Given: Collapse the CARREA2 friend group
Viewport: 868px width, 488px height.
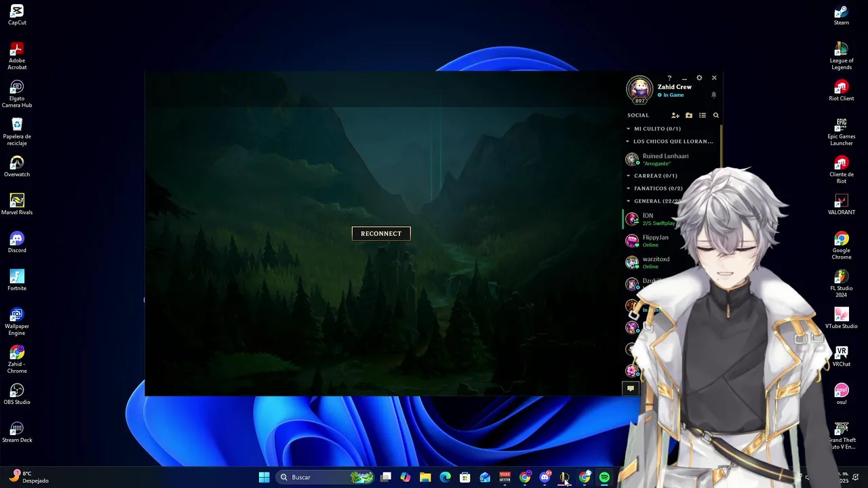Looking at the screenshot, I should pyautogui.click(x=652, y=176).
